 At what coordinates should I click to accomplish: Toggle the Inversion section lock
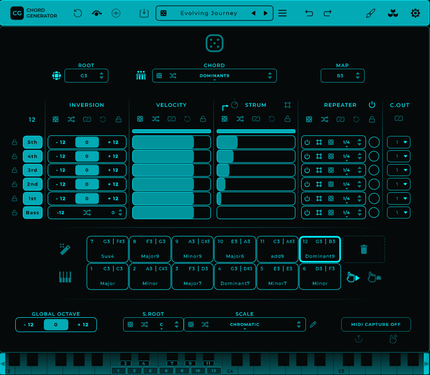[x=118, y=119]
